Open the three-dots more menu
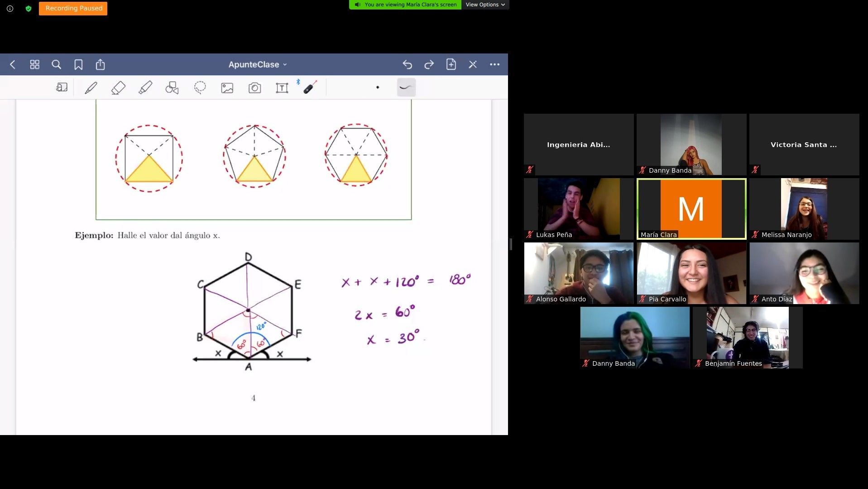This screenshot has width=868, height=489. click(494, 65)
